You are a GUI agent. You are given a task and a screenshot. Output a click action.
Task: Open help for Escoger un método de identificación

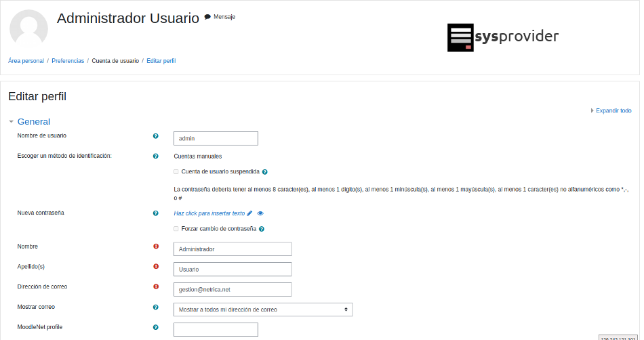point(155,156)
